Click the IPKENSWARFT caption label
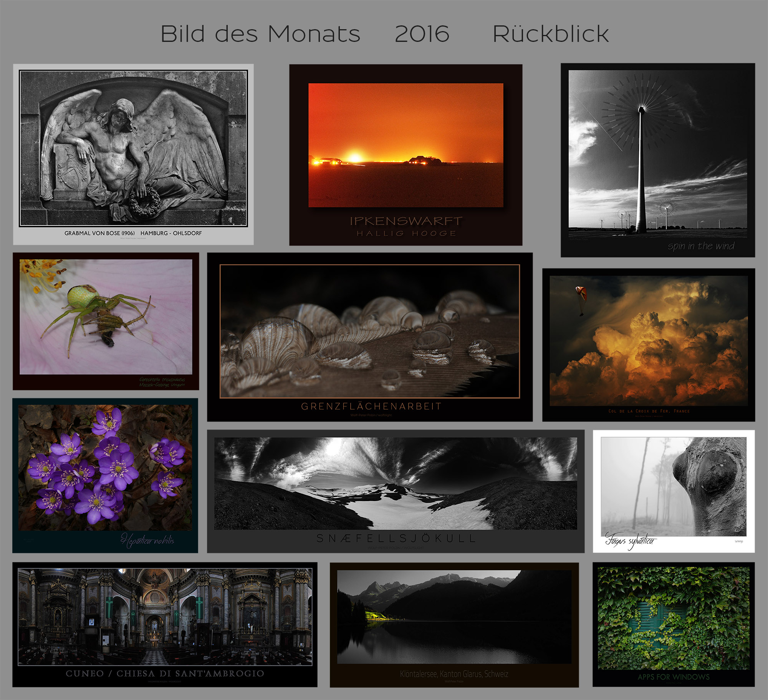The image size is (768, 700). point(406,221)
